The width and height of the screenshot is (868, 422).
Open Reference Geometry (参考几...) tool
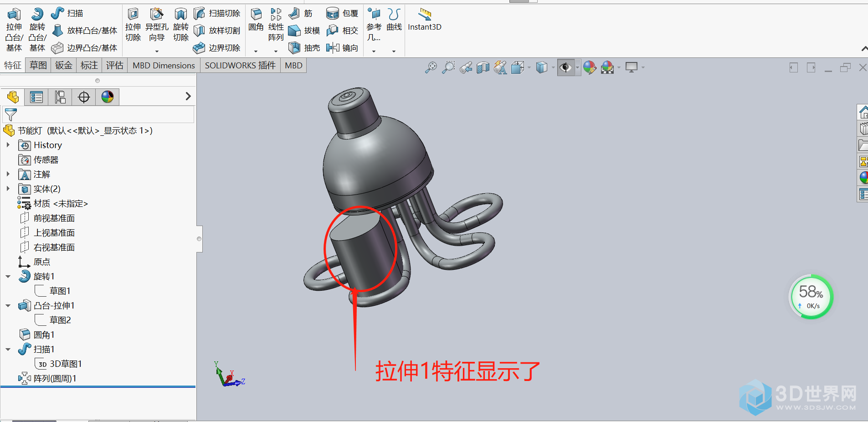coord(374,25)
